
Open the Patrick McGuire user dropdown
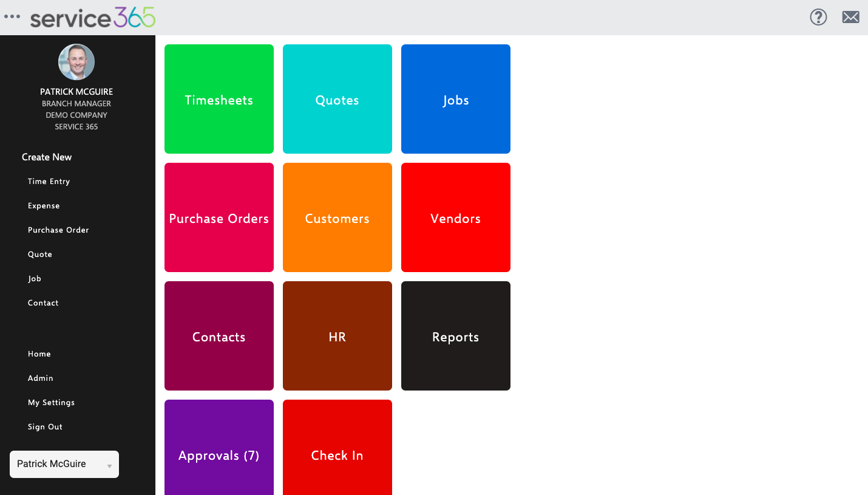[64, 463]
